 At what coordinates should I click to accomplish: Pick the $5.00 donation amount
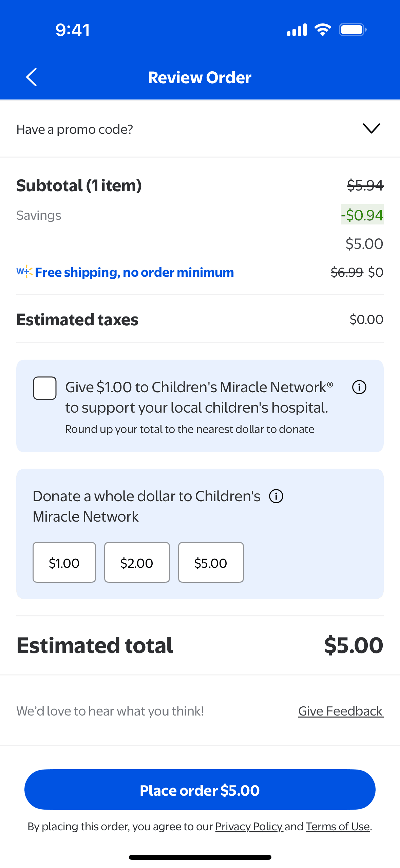click(x=211, y=562)
